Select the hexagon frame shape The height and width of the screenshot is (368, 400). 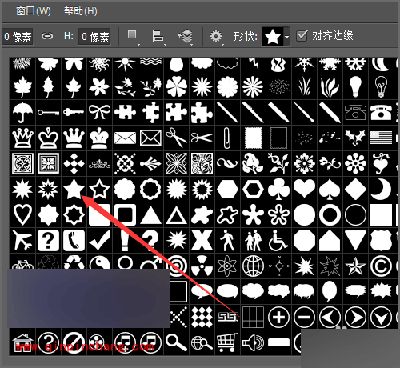253,190
